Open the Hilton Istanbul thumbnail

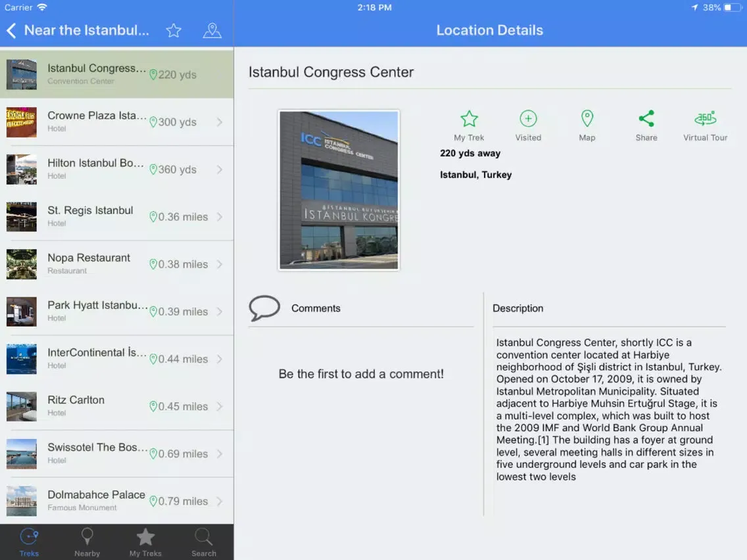(x=22, y=170)
